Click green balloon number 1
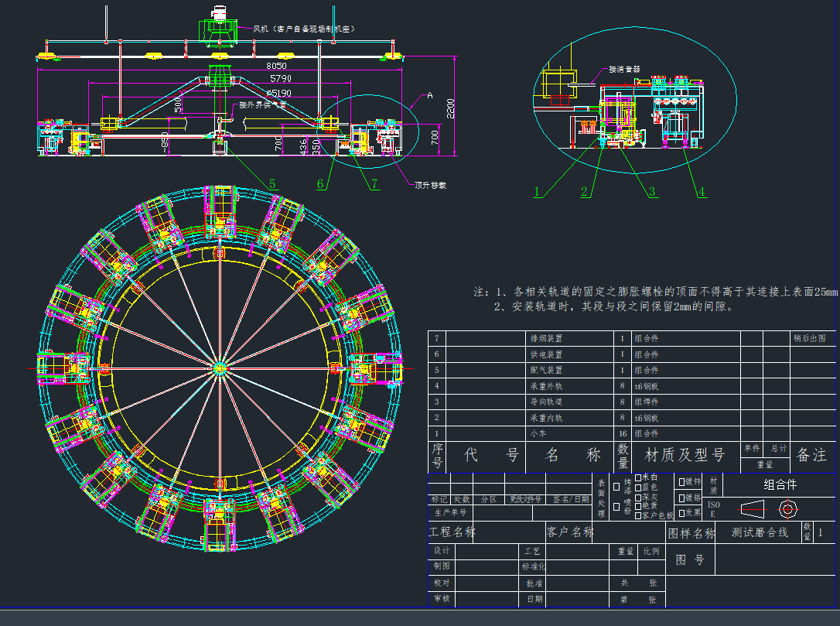Image resolution: width=840 pixels, height=626 pixels. click(x=537, y=192)
